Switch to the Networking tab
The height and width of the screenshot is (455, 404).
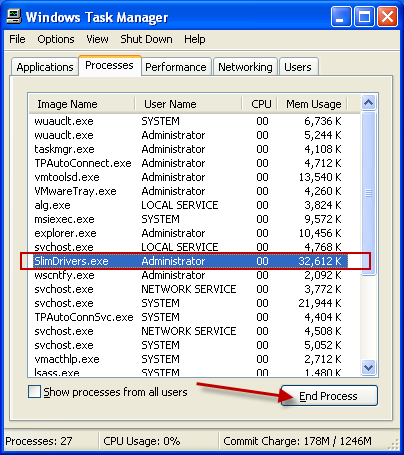[245, 67]
